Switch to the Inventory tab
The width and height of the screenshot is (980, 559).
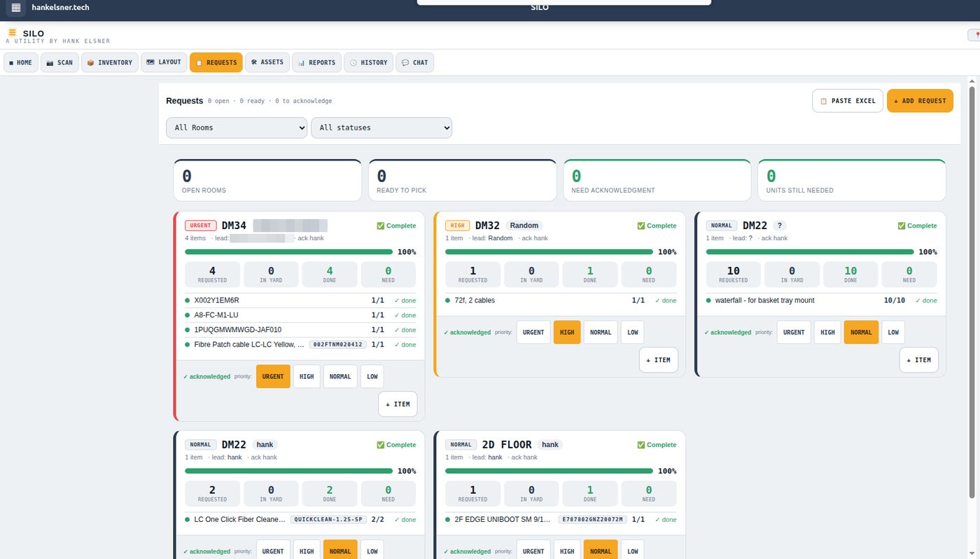[x=109, y=62]
